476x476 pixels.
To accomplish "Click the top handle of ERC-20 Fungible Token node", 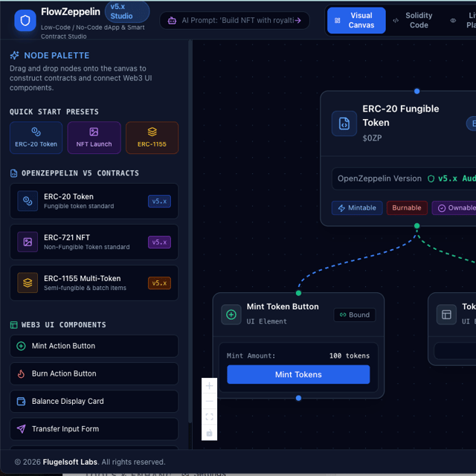I will [416, 91].
